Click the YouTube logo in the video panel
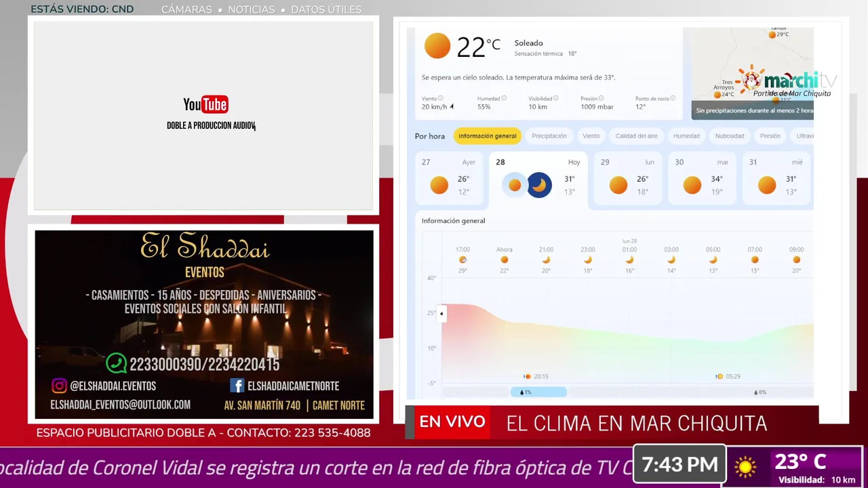 pos(205,104)
